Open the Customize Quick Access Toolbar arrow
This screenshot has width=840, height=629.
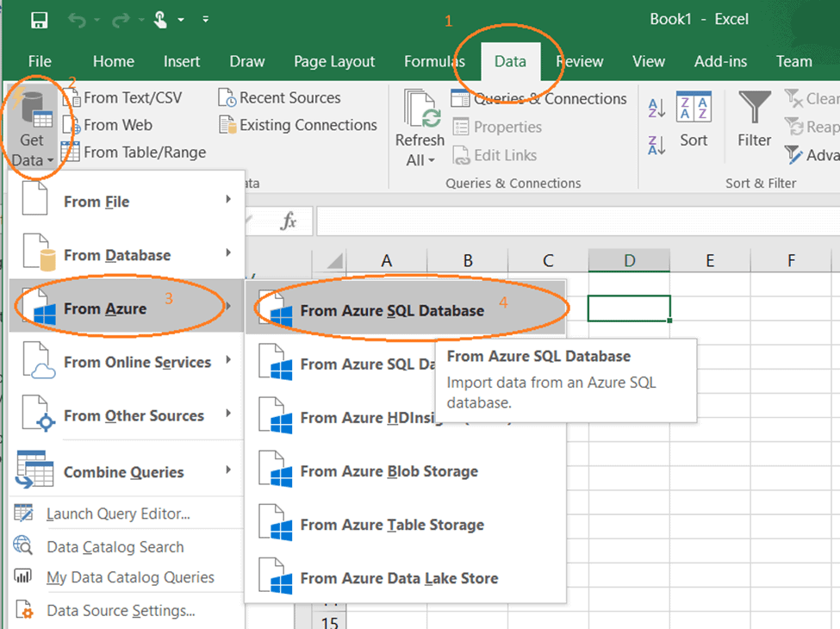(205, 20)
